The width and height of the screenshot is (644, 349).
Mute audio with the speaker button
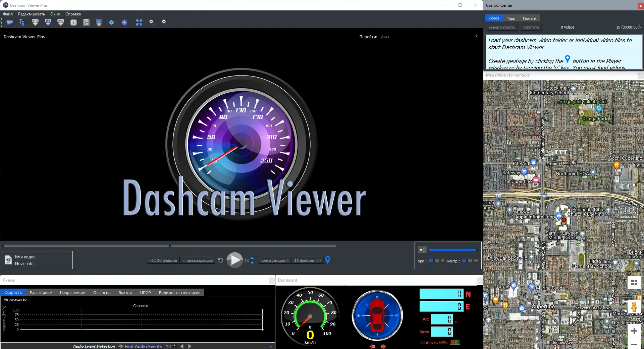tap(422, 250)
